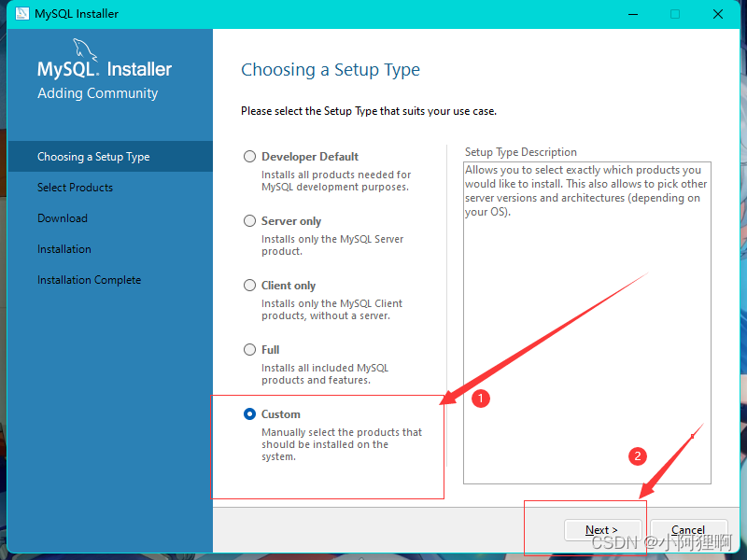Image resolution: width=747 pixels, height=560 pixels.
Task: Click the Cancel button
Action: (688, 530)
